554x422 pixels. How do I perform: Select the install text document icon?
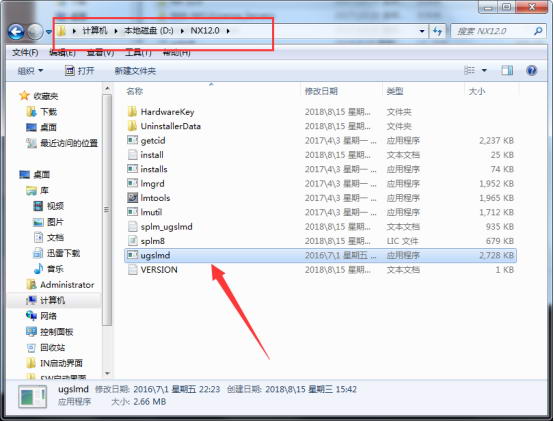[132, 155]
